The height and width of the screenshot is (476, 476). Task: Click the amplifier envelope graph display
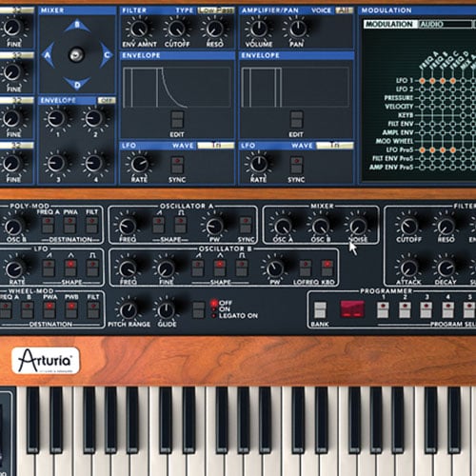point(296,88)
